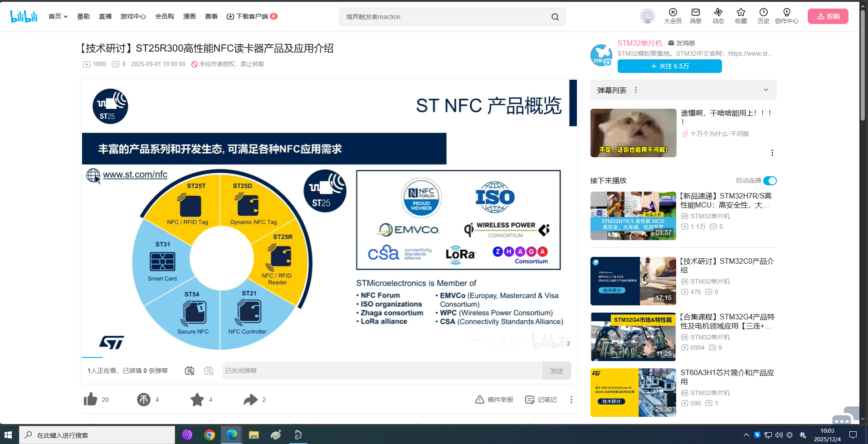The height and width of the screenshot is (444, 868).
Task: Follow uploader with 关注 button
Action: tap(669, 66)
